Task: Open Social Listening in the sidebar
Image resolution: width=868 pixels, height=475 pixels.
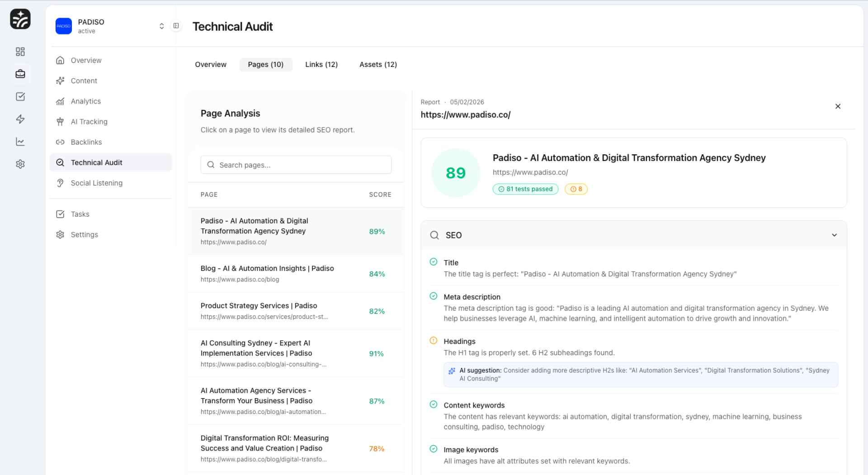Action: coord(96,183)
